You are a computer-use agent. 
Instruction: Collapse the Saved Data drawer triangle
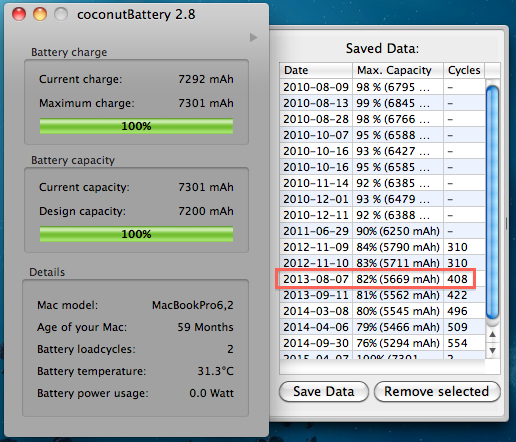[x=253, y=37]
